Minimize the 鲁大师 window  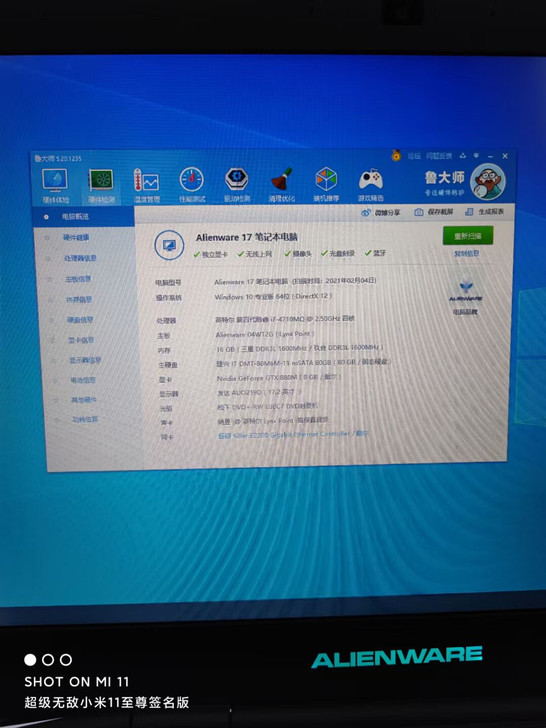[490, 156]
